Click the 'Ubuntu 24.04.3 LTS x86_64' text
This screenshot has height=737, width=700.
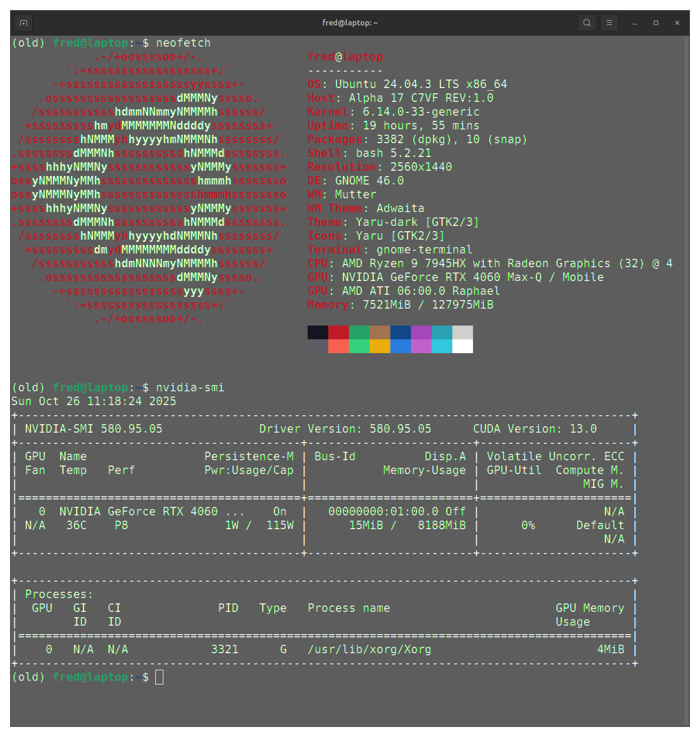point(421,84)
